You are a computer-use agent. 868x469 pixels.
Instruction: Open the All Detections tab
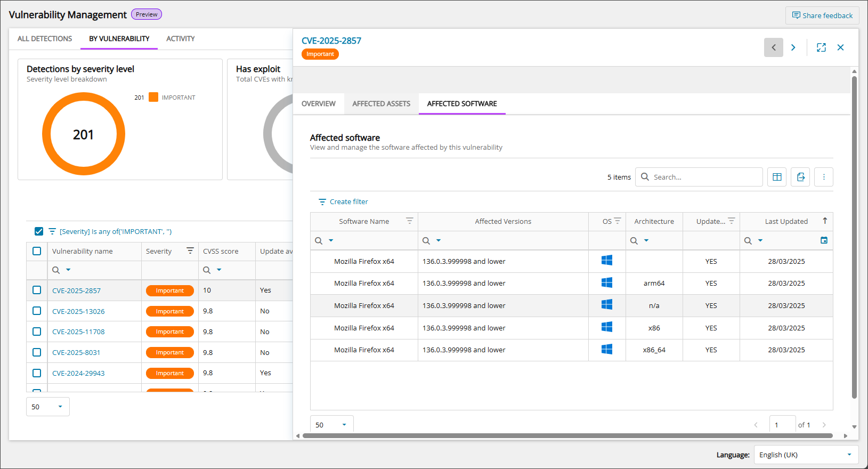pos(45,38)
